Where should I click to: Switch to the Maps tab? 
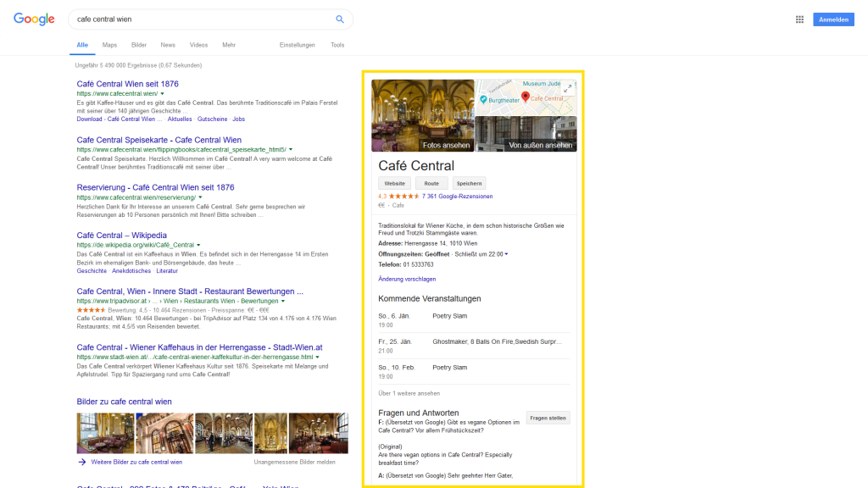[109, 45]
